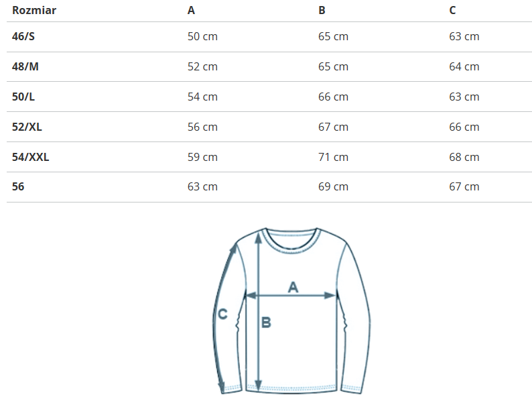Viewport: 532px width, 405px height.
Task: Select the size 56 row label
Action: pyautogui.click(x=18, y=186)
